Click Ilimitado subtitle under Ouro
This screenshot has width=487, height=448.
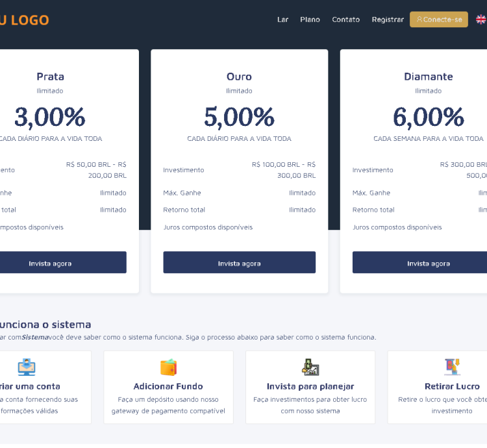coord(239,91)
